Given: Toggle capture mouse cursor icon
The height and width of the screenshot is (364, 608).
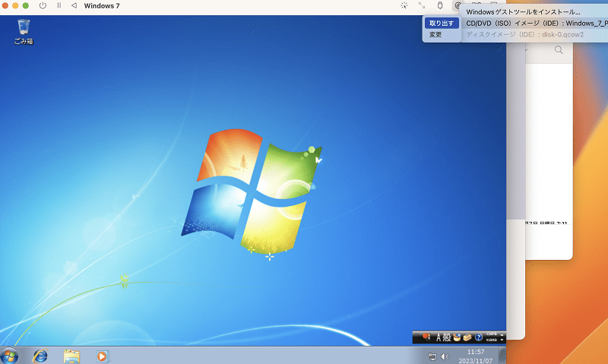Looking at the screenshot, I should click(x=404, y=5).
